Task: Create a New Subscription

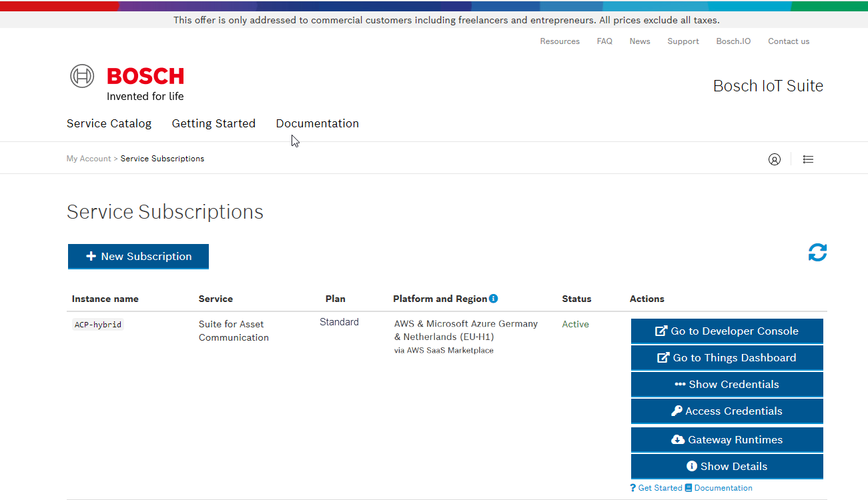Action: [x=138, y=257]
